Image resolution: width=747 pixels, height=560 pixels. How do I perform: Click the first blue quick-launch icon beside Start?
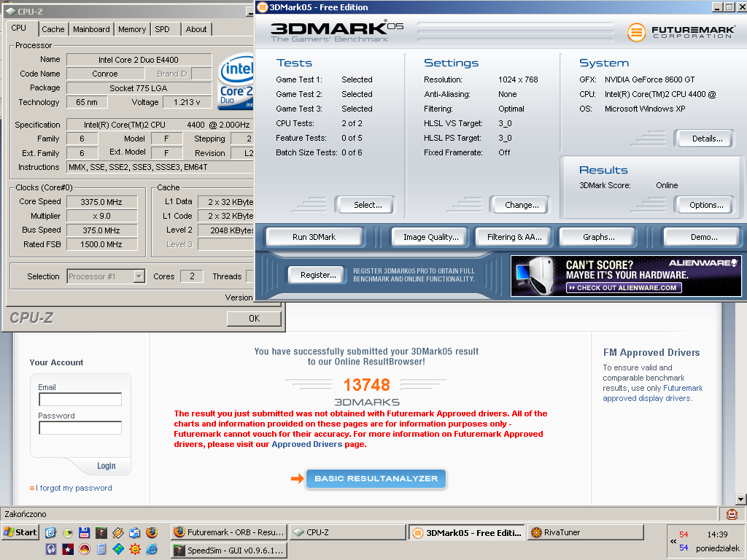[50, 532]
